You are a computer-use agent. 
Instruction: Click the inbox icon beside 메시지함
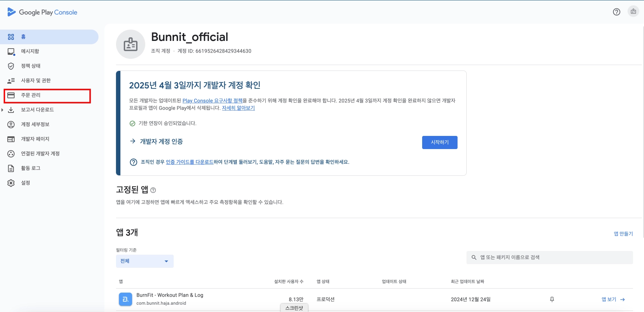pos(11,52)
